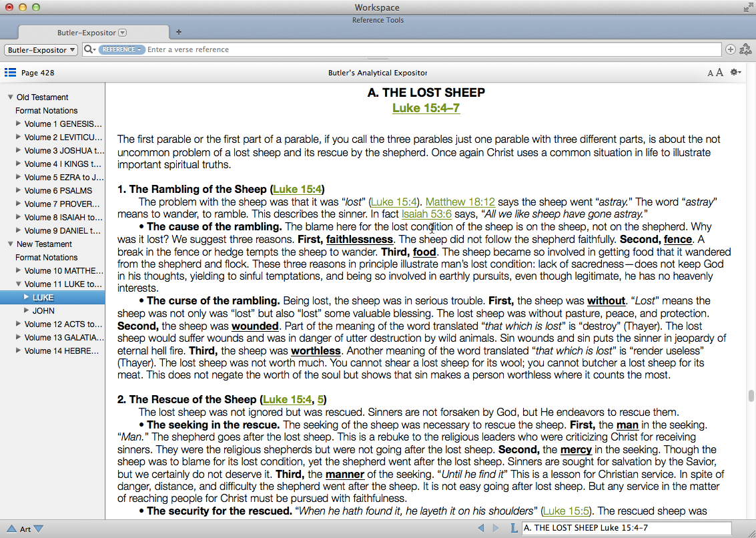Select Format Notations under New Testament
Image resolution: width=756 pixels, height=538 pixels.
[x=46, y=258]
